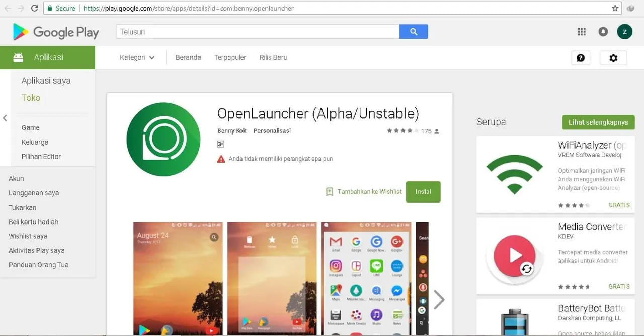Open the Game category link
The image size is (644, 336).
tap(30, 127)
